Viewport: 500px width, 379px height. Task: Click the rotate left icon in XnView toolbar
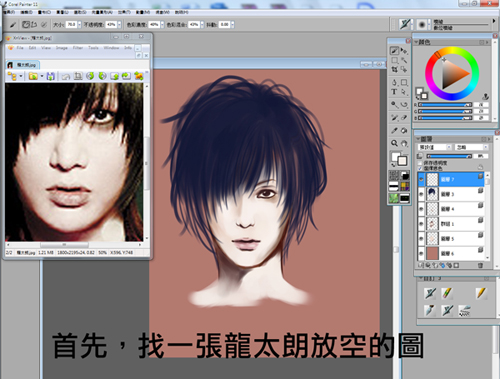pyautogui.click(x=90, y=76)
